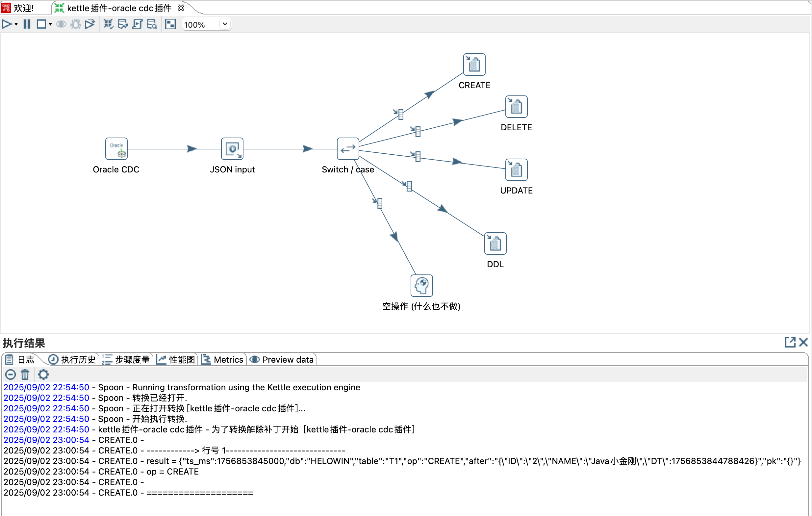Image resolution: width=812 pixels, height=516 pixels.
Task: Switch to the 步骤度量 tab
Action: [x=127, y=359]
